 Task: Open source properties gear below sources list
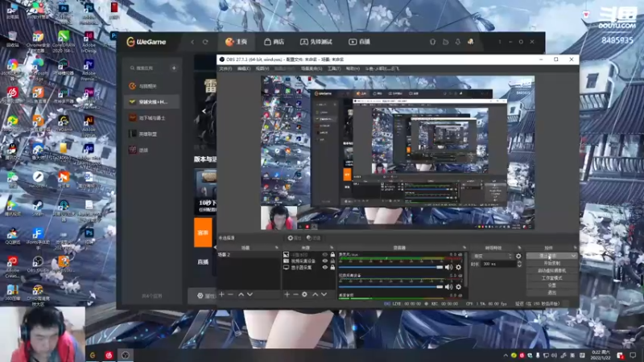tap(304, 294)
